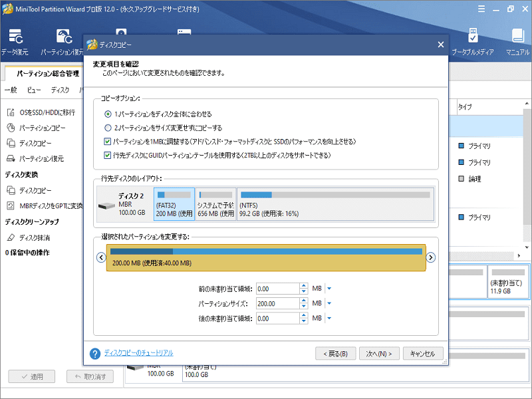The height and width of the screenshot is (399, 532).
Task: Toggle align partitions to 1MB checkbox
Action: 108,142
